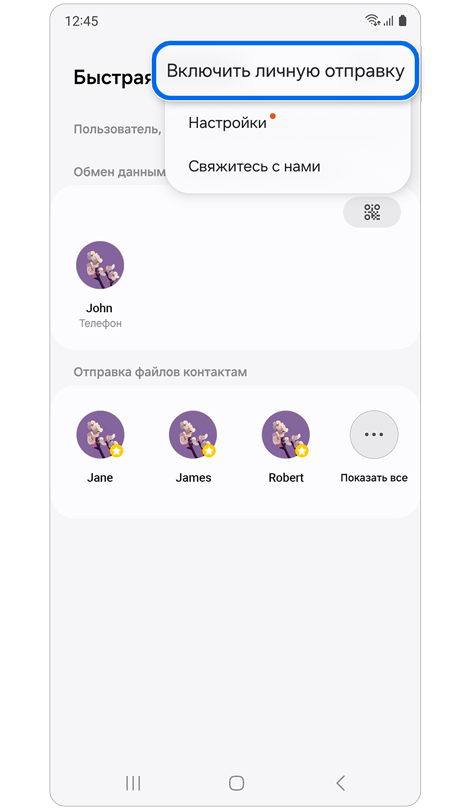Viewport: 470px width, 810px height.
Task: Select Jane's contact avatar
Action: 100,434
